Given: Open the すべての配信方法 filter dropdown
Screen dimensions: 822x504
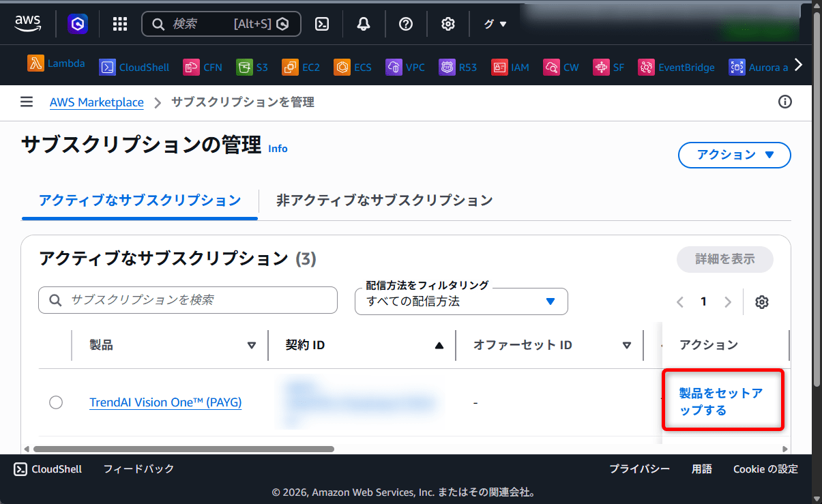Looking at the screenshot, I should click(461, 301).
